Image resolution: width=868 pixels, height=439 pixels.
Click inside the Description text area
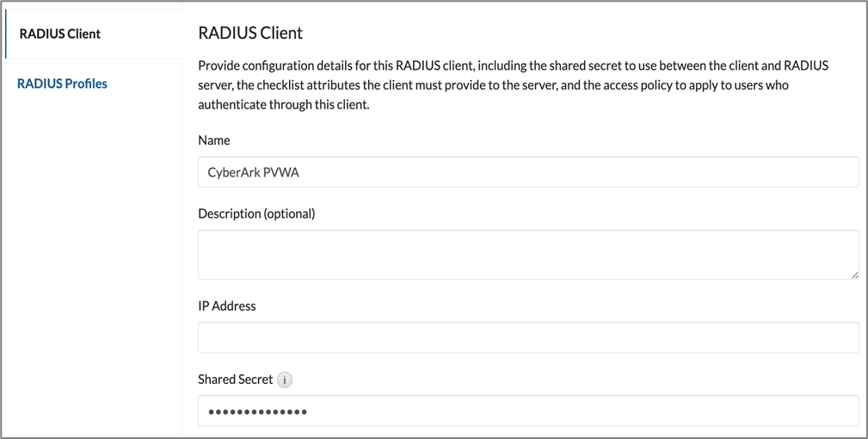click(528, 254)
